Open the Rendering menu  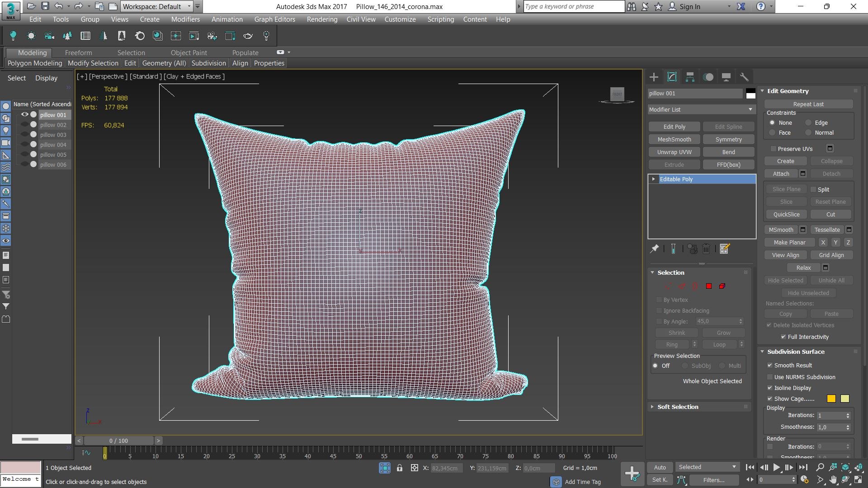322,19
